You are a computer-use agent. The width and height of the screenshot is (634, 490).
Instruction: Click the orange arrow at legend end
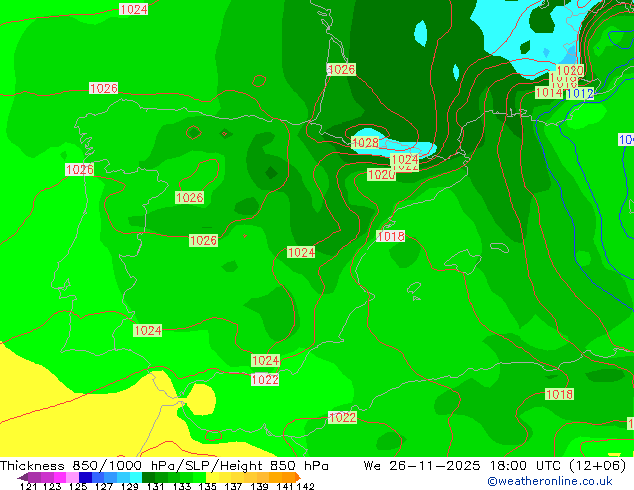click(x=298, y=477)
